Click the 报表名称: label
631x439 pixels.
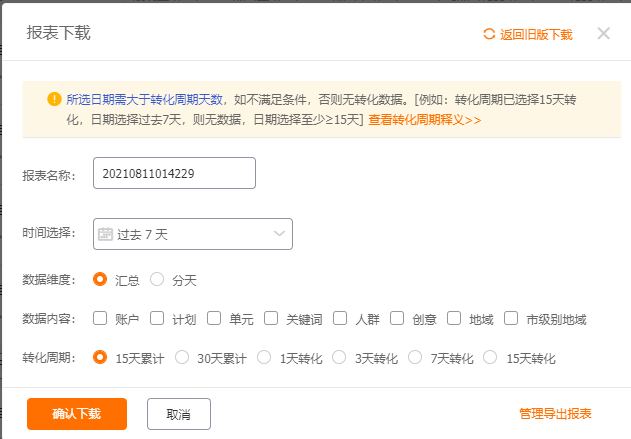pos(49,175)
